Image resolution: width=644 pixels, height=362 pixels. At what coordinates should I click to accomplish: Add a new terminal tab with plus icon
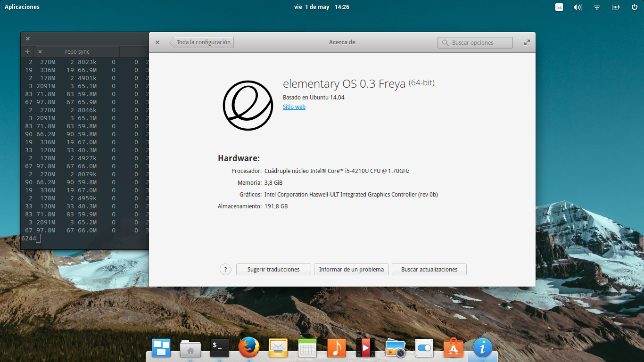click(x=27, y=52)
